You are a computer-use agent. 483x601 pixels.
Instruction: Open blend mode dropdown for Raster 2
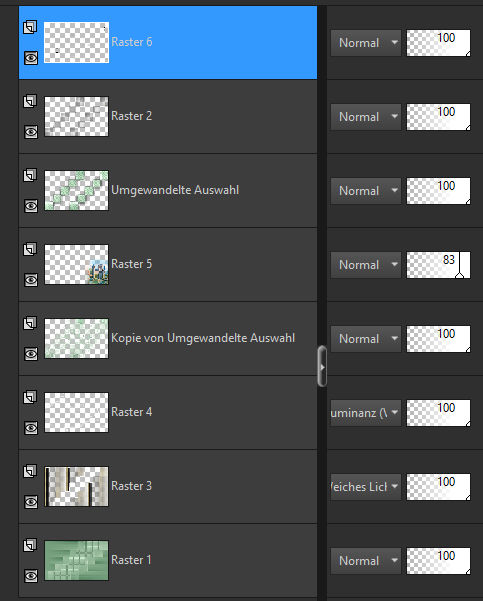tap(366, 117)
